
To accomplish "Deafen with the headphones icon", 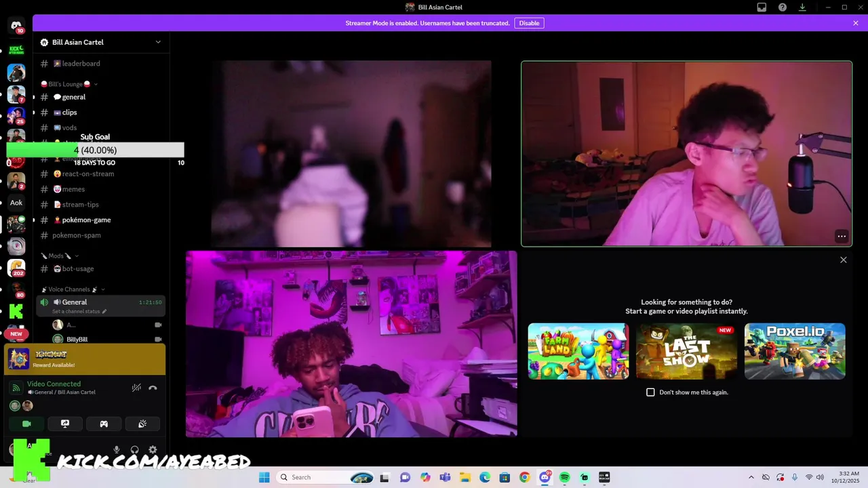I will pos(135,449).
